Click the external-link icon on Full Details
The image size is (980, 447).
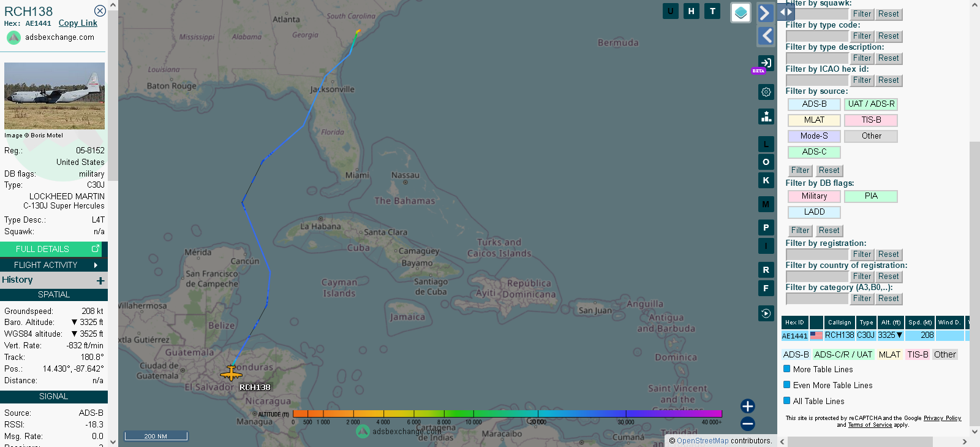point(96,249)
